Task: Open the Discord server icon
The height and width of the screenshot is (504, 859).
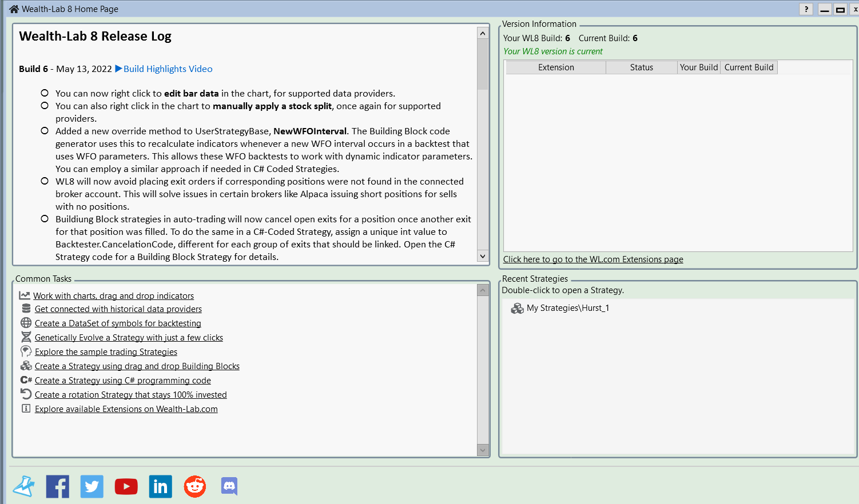Action: click(229, 486)
